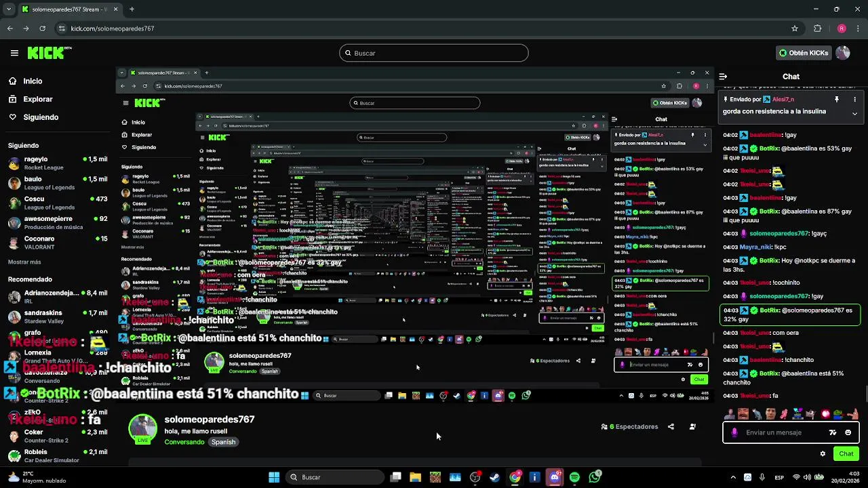Send message with green Chat button
The height and width of the screenshot is (488, 868).
click(x=846, y=453)
